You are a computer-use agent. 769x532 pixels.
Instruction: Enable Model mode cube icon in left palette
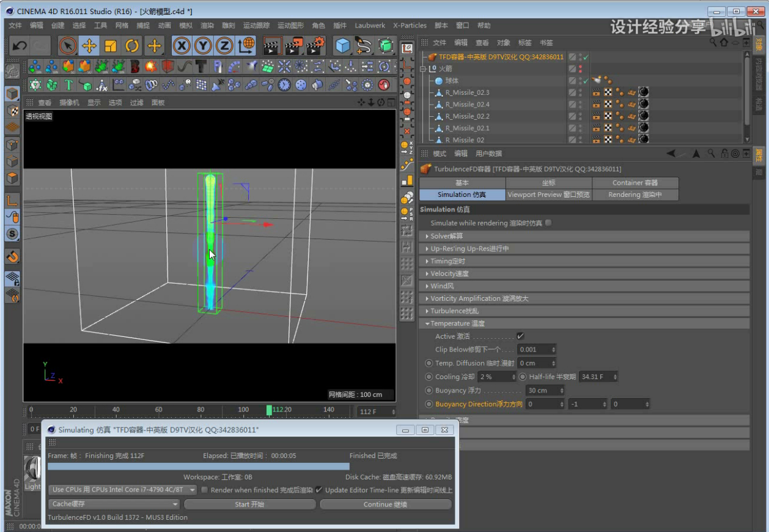(12, 94)
